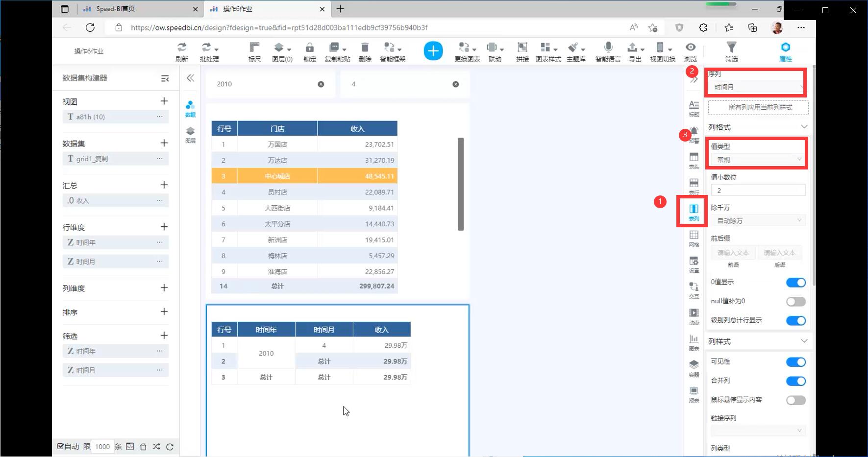
Task: Add a new 视图 with plus
Action: click(164, 101)
